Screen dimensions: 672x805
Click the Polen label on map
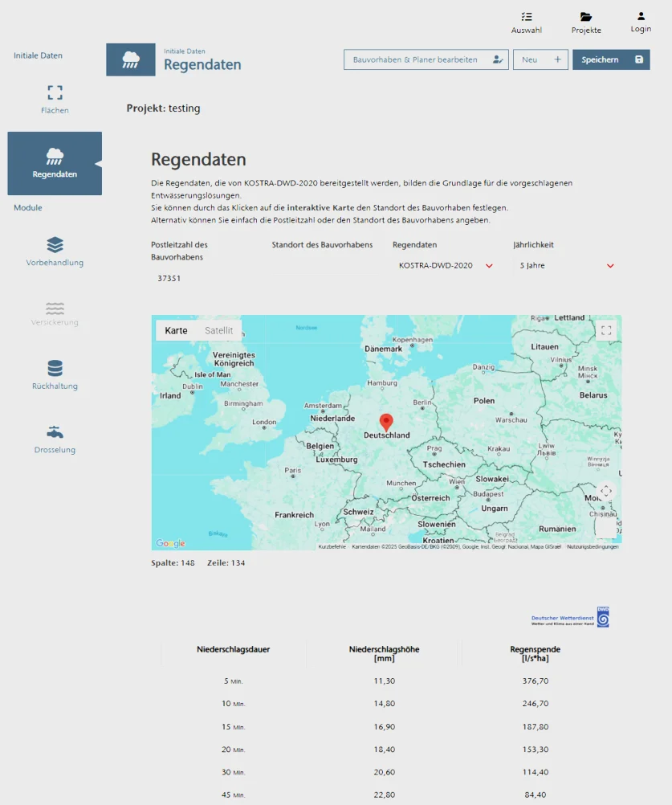[484, 400]
